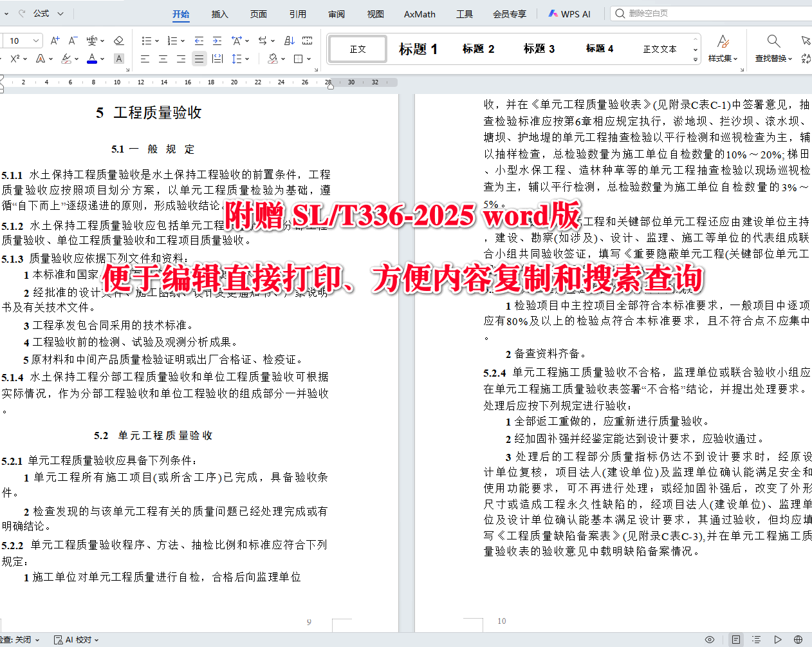The width and height of the screenshot is (812, 647).
Task: Open the font color dropdown arrow
Action: pyautogui.click(x=103, y=59)
